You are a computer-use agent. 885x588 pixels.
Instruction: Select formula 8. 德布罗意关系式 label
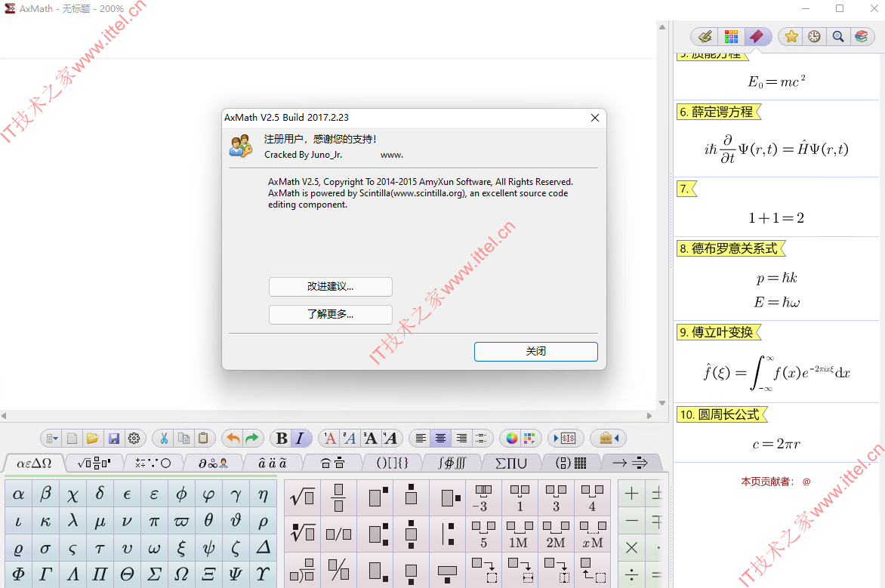(730, 248)
